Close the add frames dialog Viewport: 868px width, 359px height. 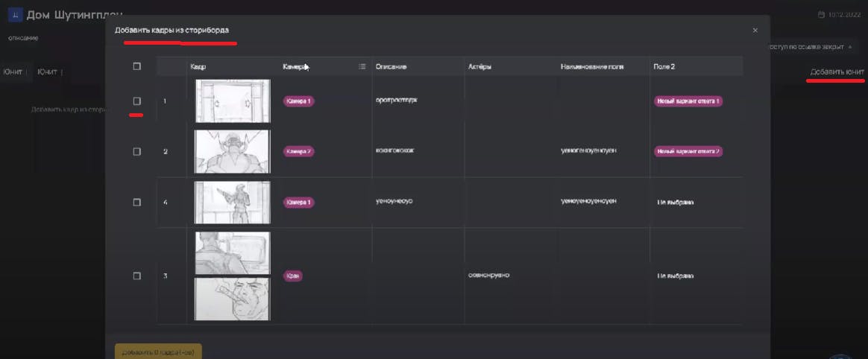755,31
